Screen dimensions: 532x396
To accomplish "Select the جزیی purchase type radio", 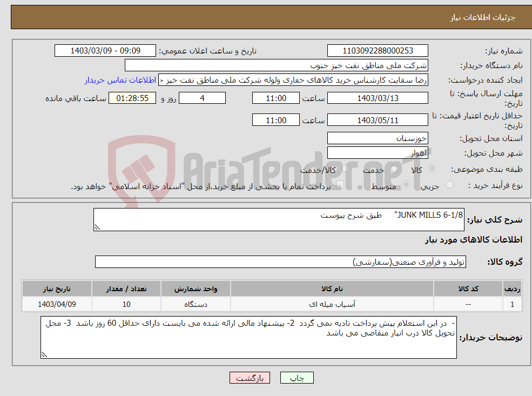I will 449,185.
